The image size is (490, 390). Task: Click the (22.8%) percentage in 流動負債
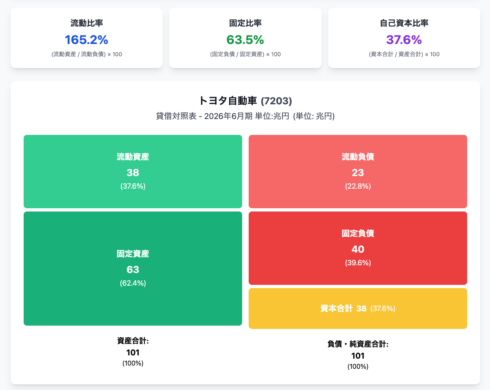tap(358, 186)
